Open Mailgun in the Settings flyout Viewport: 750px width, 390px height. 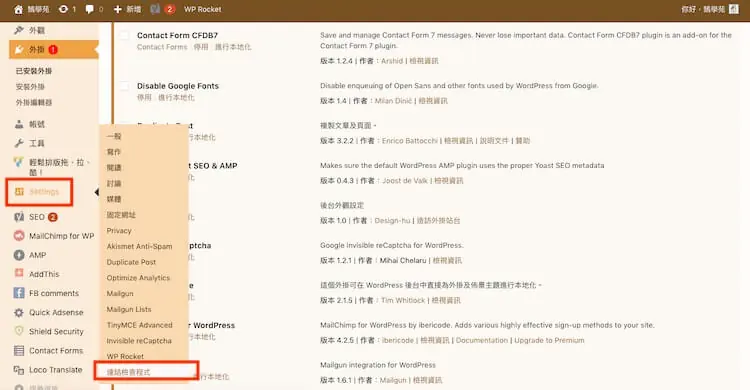120,294
